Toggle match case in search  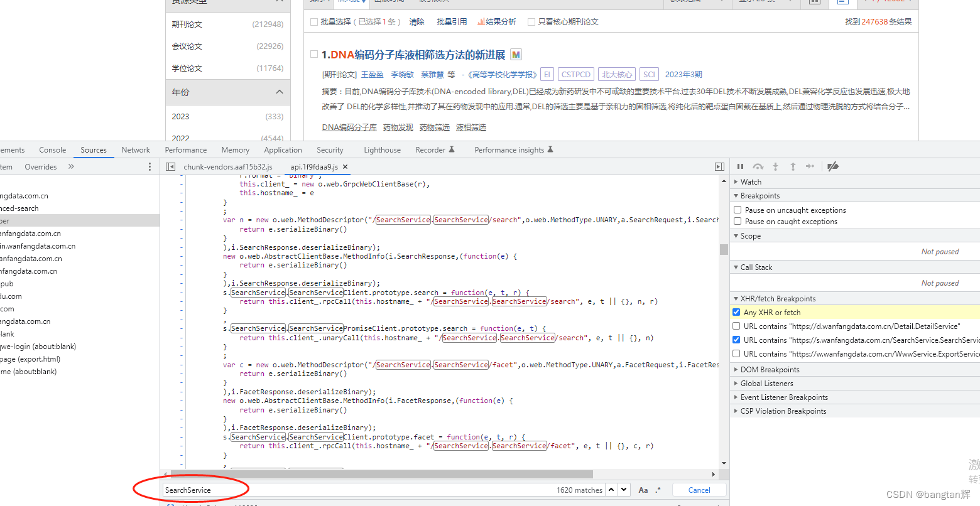[643, 490]
